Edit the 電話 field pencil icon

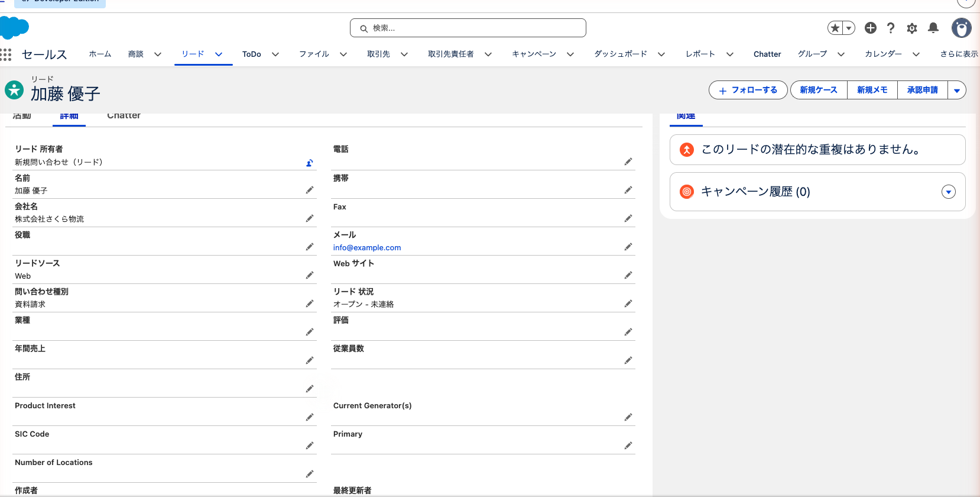point(628,162)
